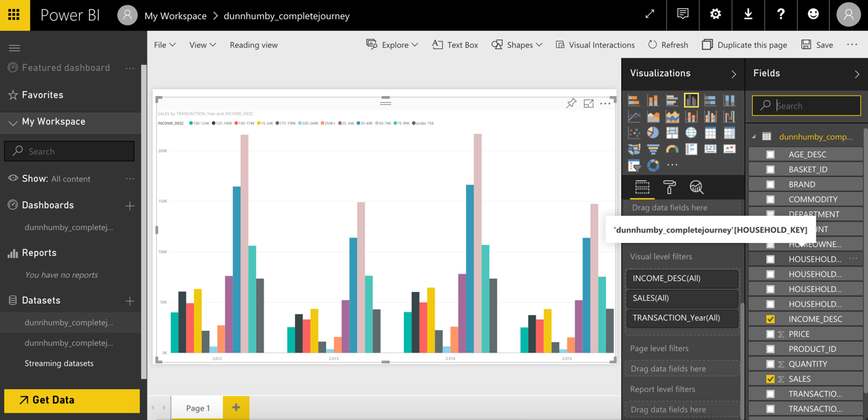Screen dimensions: 868x420
Task: Select the stacked column chart visualization
Action: tap(653, 100)
